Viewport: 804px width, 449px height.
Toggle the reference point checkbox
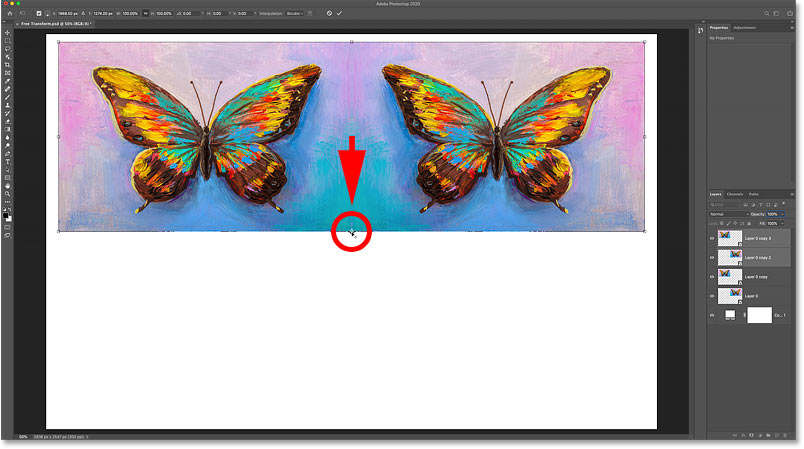point(39,13)
